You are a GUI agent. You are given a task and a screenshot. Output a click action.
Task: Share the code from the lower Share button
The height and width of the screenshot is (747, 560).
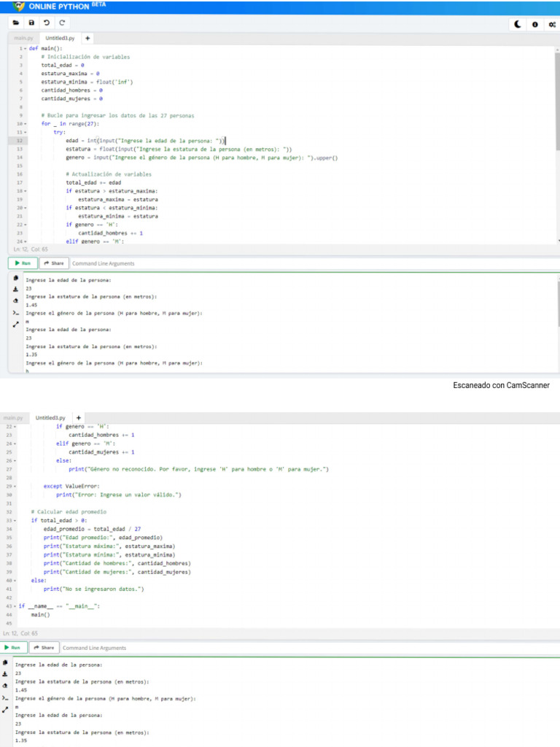[x=44, y=648]
